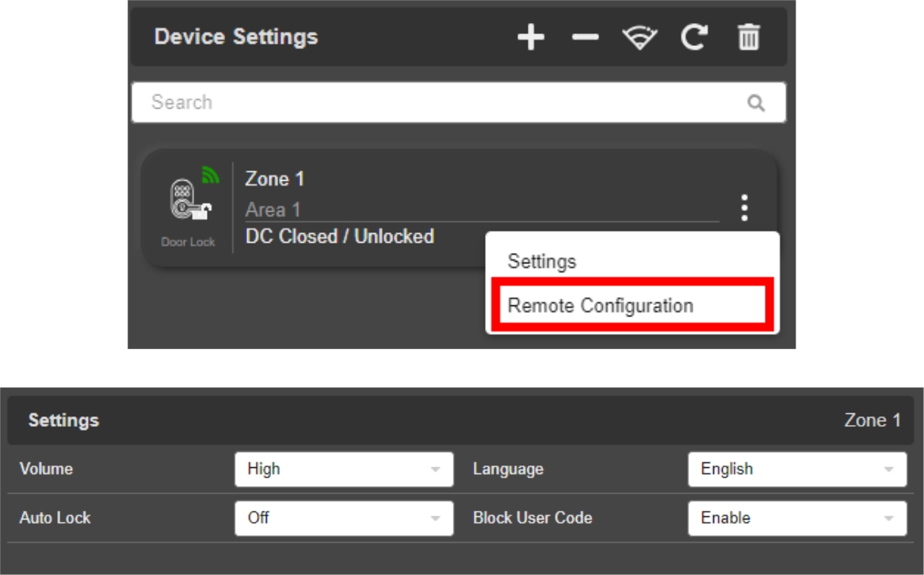Click the Area 1 label
This screenshot has height=575, width=924.
pyautogui.click(x=273, y=209)
